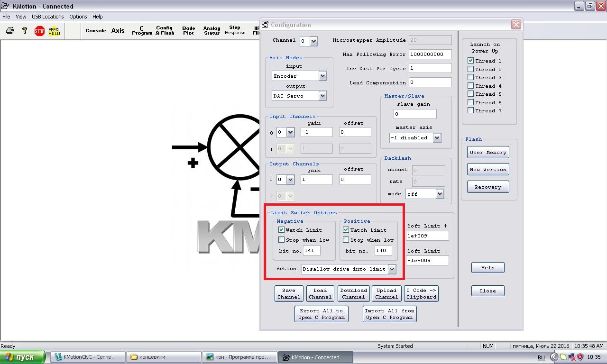Toggle Positive Watch Limit checkbox

click(x=346, y=230)
